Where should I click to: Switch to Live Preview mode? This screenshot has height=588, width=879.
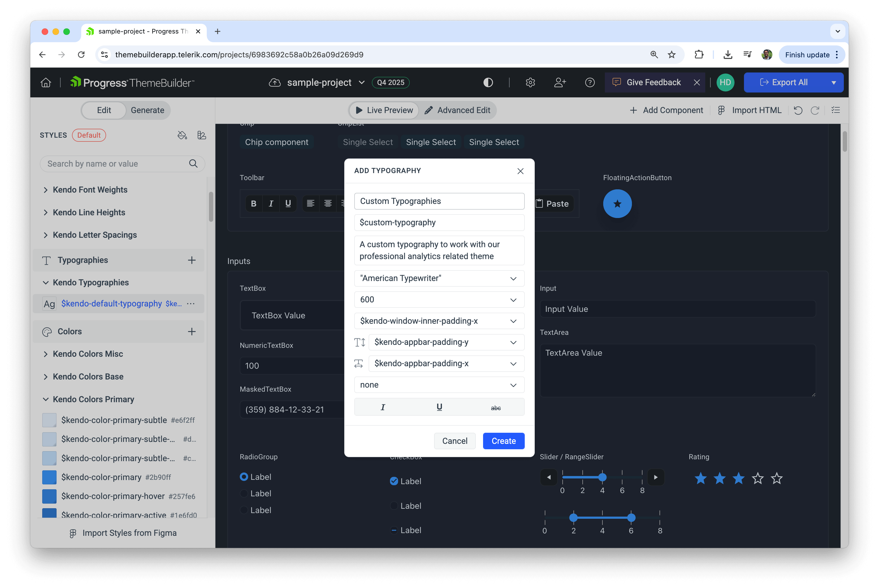click(x=384, y=110)
